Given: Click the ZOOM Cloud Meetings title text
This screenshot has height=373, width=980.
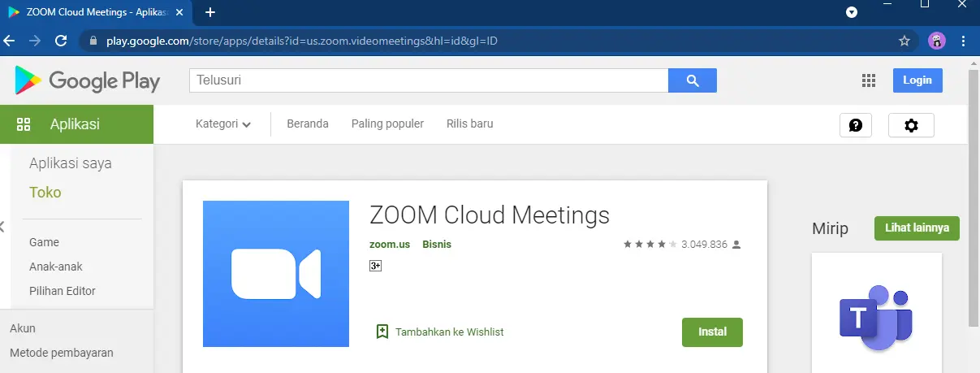Looking at the screenshot, I should 490,215.
